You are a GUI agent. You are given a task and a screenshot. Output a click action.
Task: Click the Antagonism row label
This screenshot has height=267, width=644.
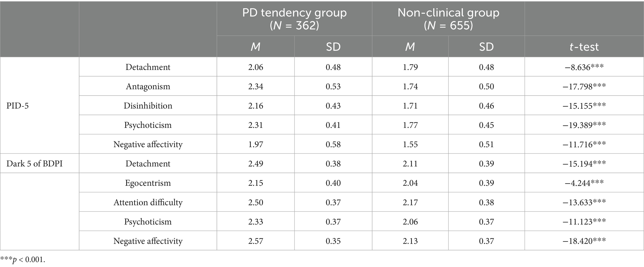148,86
